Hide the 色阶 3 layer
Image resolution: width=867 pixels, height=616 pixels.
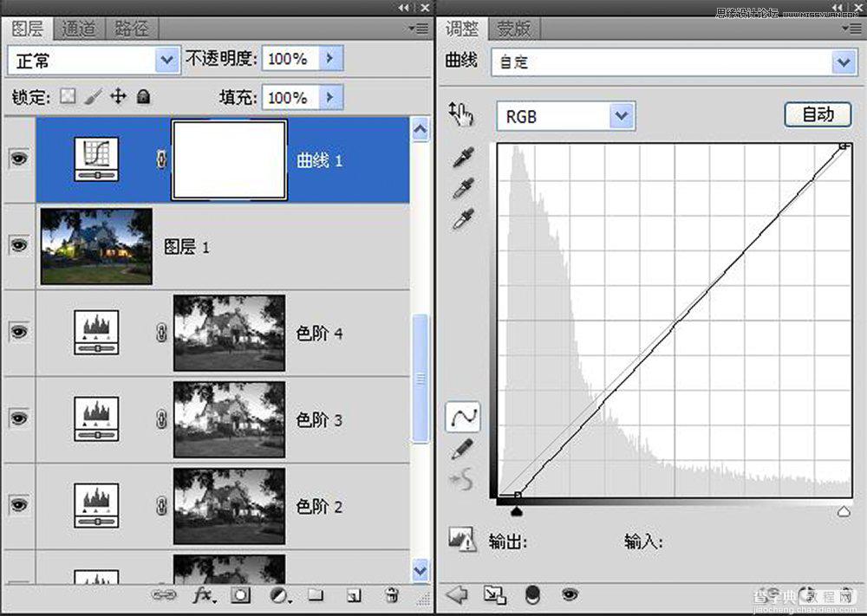[19, 418]
